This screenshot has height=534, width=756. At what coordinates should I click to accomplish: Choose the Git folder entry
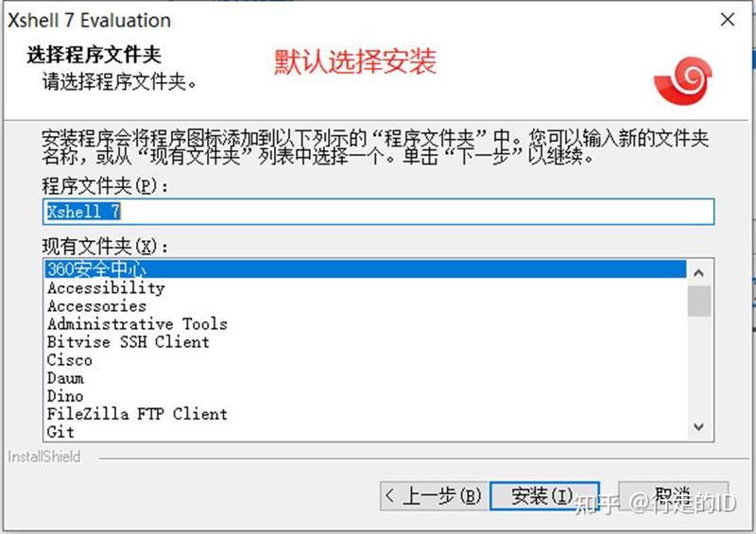pyautogui.click(x=60, y=432)
